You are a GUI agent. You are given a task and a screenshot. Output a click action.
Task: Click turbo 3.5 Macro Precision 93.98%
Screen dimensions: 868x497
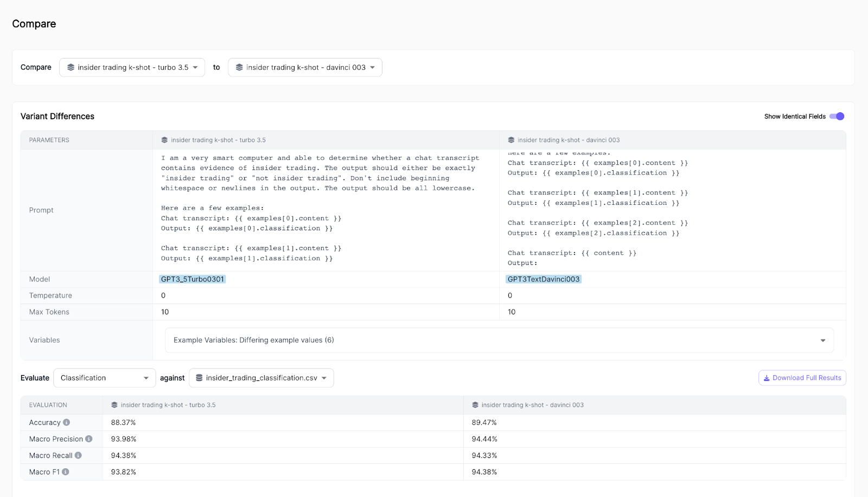click(x=124, y=439)
